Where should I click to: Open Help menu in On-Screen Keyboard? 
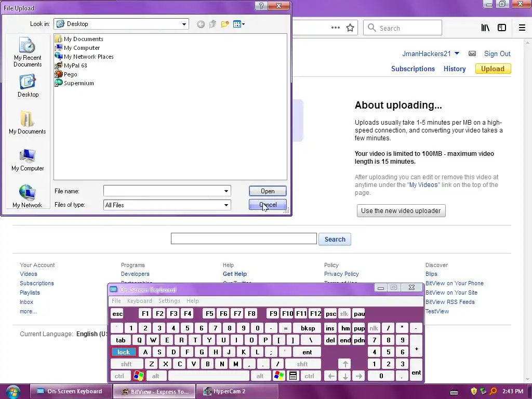coord(192,301)
